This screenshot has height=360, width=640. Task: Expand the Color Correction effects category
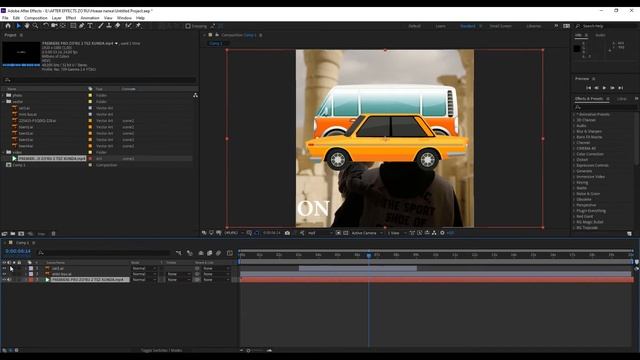[x=574, y=154]
